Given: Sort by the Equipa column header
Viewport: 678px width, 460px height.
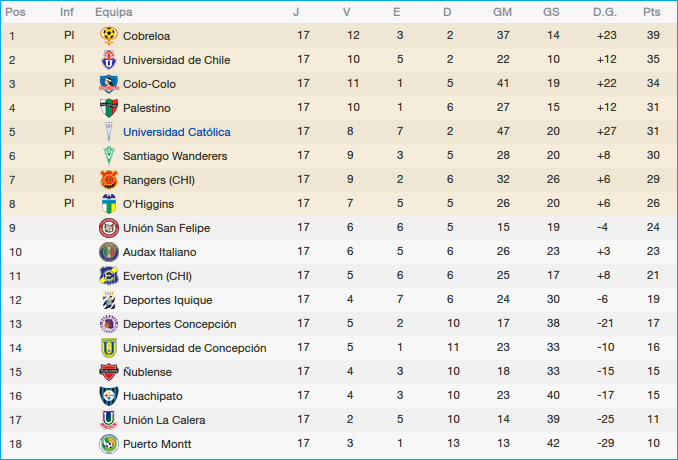Looking at the screenshot, I should (113, 12).
